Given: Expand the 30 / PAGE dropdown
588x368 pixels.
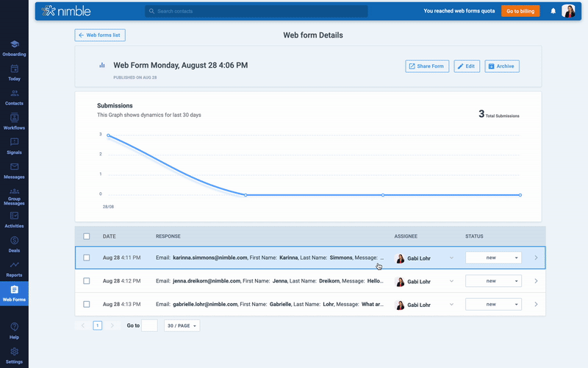Looking at the screenshot, I should coord(182,325).
